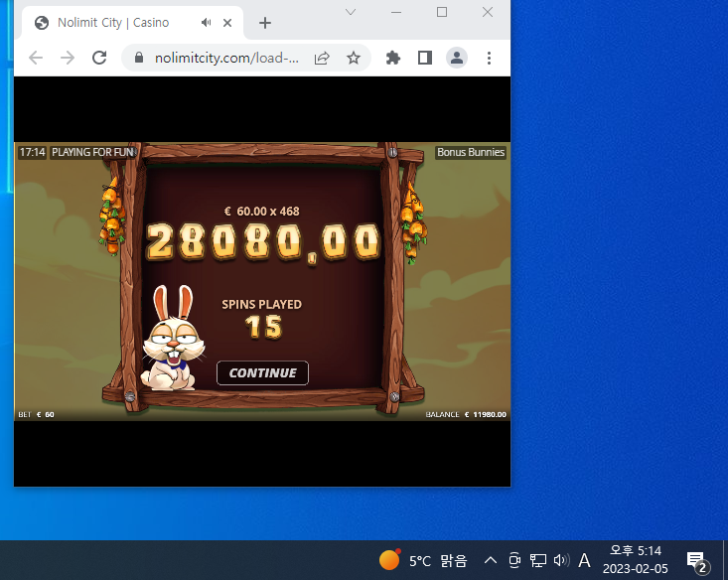Open the weather widget showing 5°C
The height and width of the screenshot is (580, 728).
[x=422, y=560]
